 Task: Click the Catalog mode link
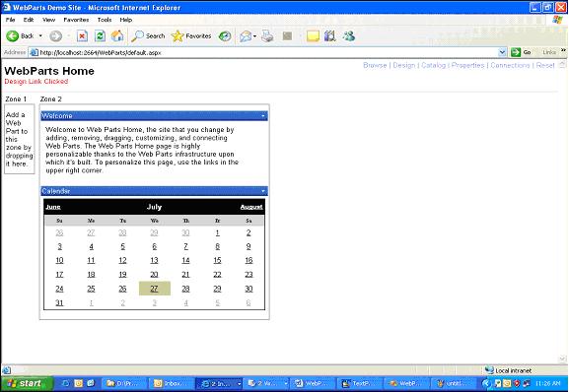[433, 65]
